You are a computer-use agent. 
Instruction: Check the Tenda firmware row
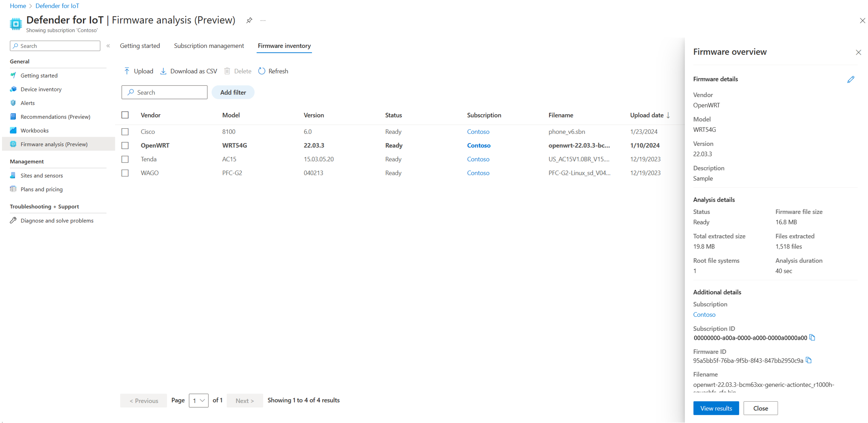coord(125,159)
